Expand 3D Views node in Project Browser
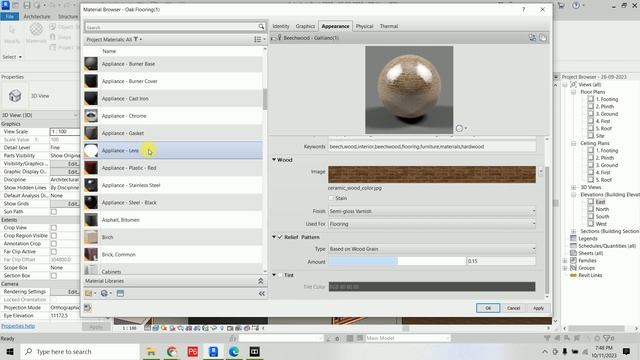The width and height of the screenshot is (640, 360). click(573, 187)
